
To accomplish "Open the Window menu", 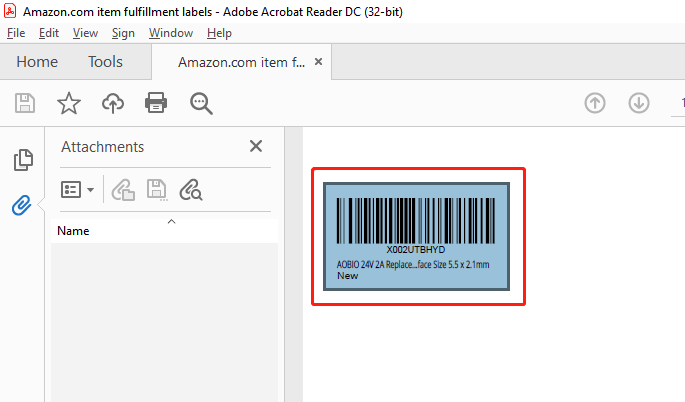I will (171, 33).
